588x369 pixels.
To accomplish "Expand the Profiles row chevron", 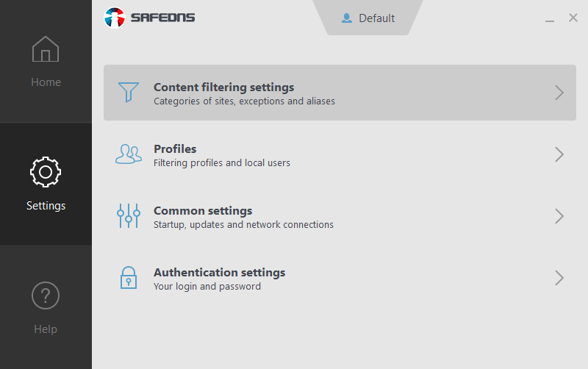I will click(x=559, y=154).
